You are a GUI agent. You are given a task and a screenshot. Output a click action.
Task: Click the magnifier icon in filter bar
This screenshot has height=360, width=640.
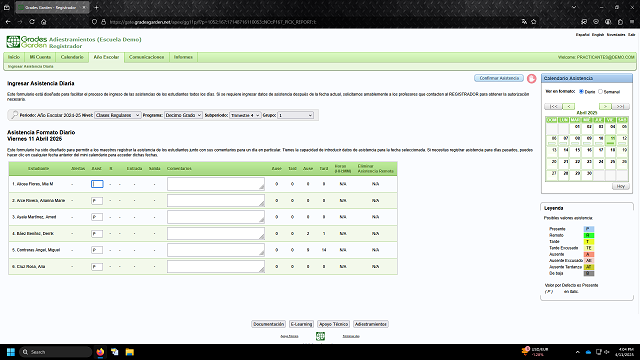(x=15, y=115)
